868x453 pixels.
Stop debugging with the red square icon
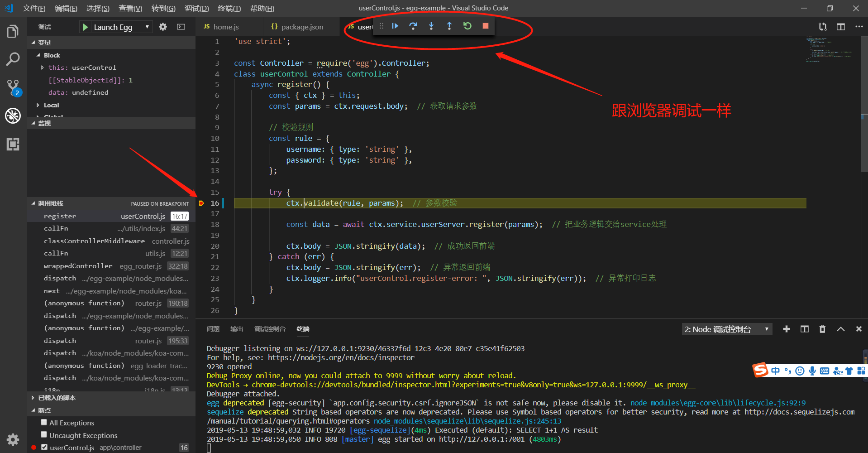click(485, 26)
